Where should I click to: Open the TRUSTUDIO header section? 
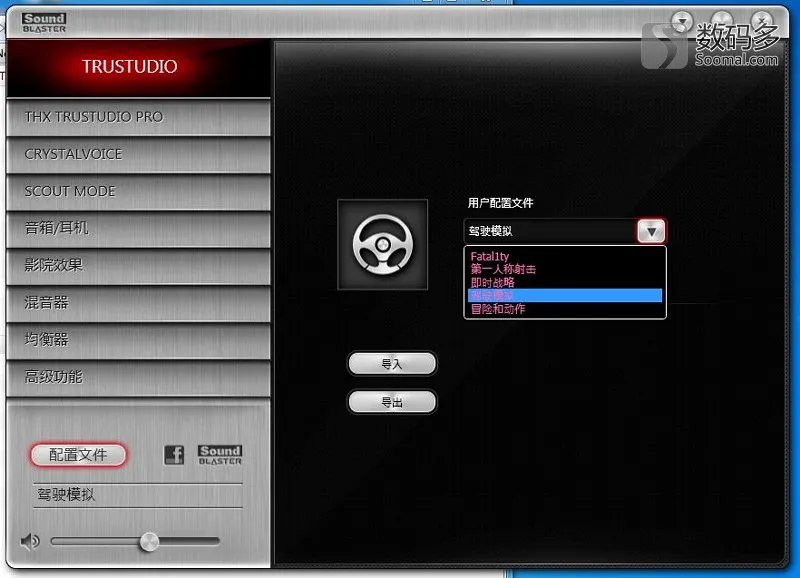[x=138, y=67]
